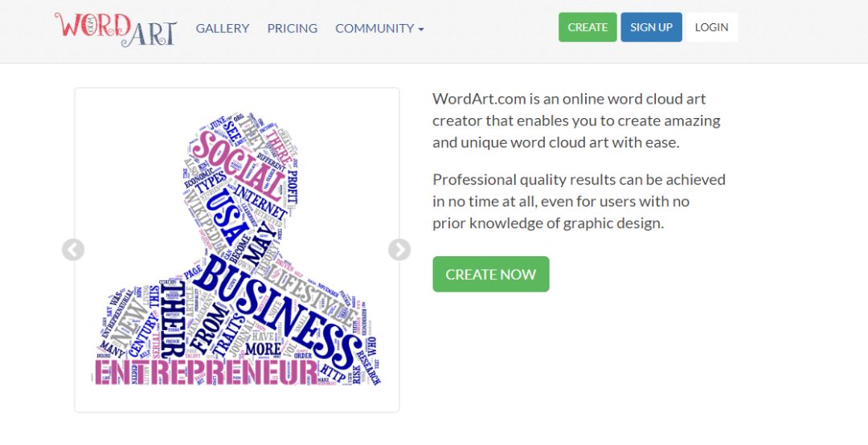Click the ENTREPRENEUR word in the cloud

click(207, 372)
